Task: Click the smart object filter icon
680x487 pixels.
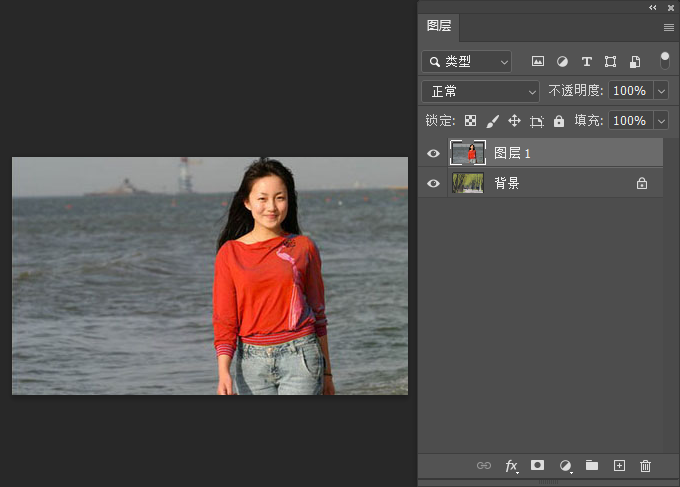Action: click(634, 62)
